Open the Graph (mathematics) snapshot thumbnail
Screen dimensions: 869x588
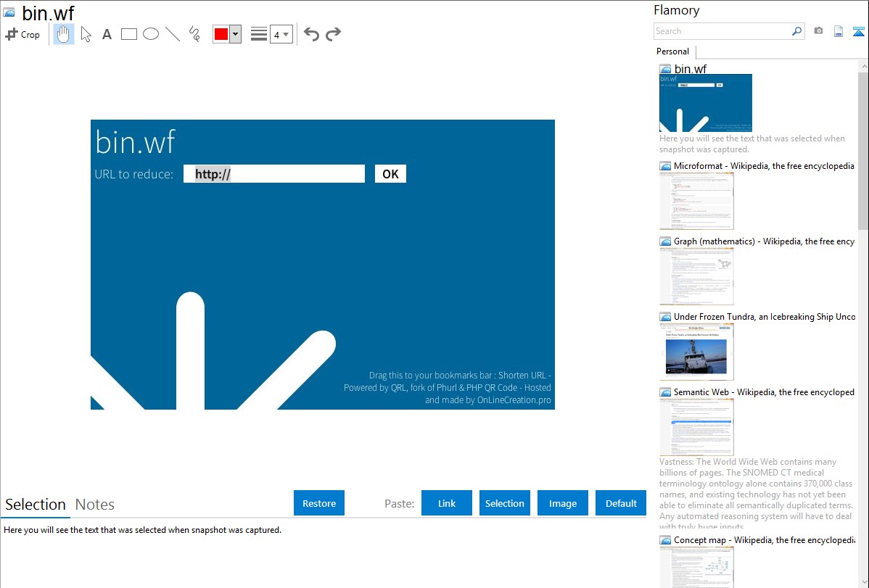tap(696, 276)
